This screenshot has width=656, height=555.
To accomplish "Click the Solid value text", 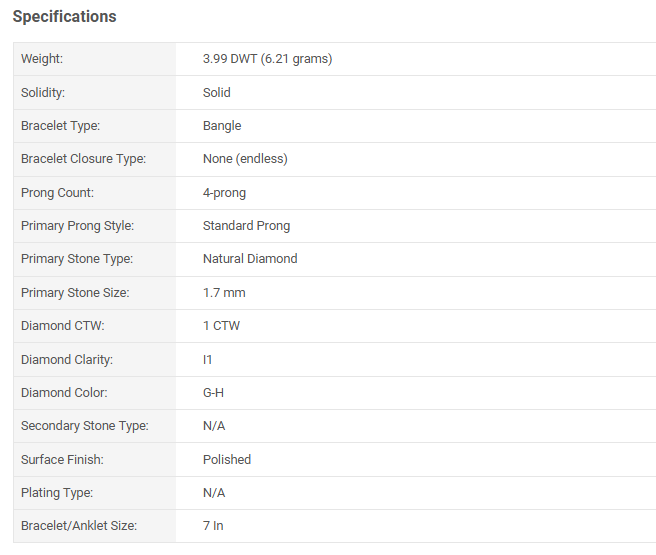I will [x=217, y=93].
